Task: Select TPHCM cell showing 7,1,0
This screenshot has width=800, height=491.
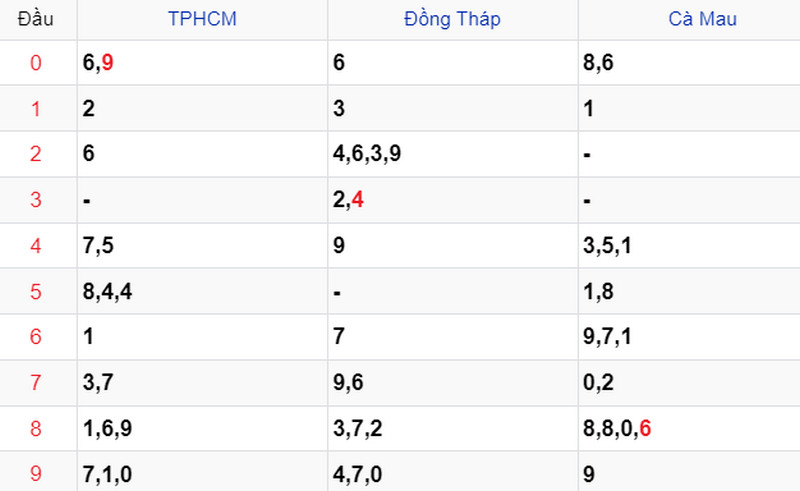Action: click(202, 474)
